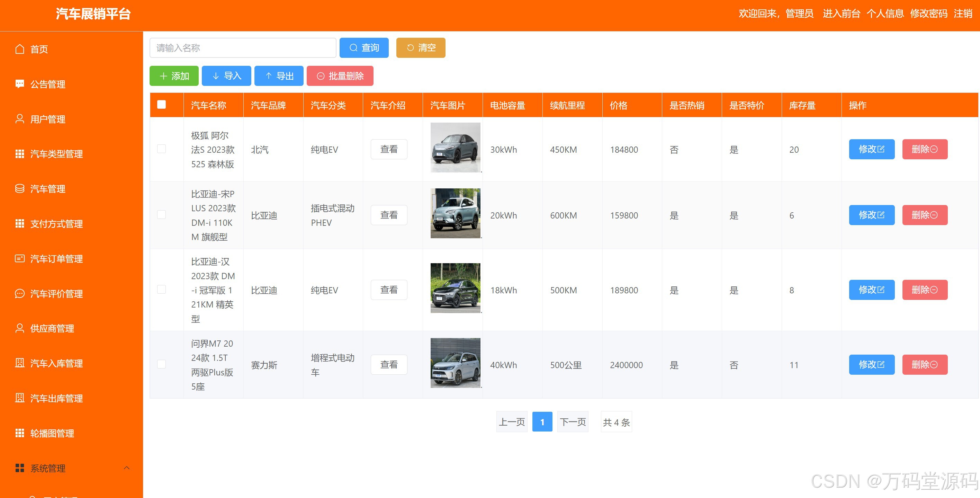Click the comment icon beside 汽车评价管理

pyautogui.click(x=20, y=294)
